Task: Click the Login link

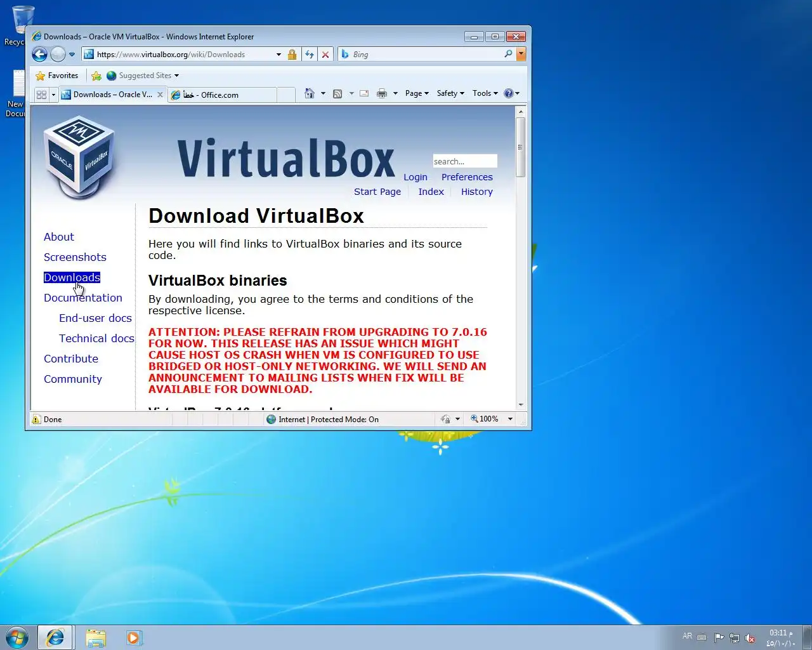Action: tap(416, 177)
